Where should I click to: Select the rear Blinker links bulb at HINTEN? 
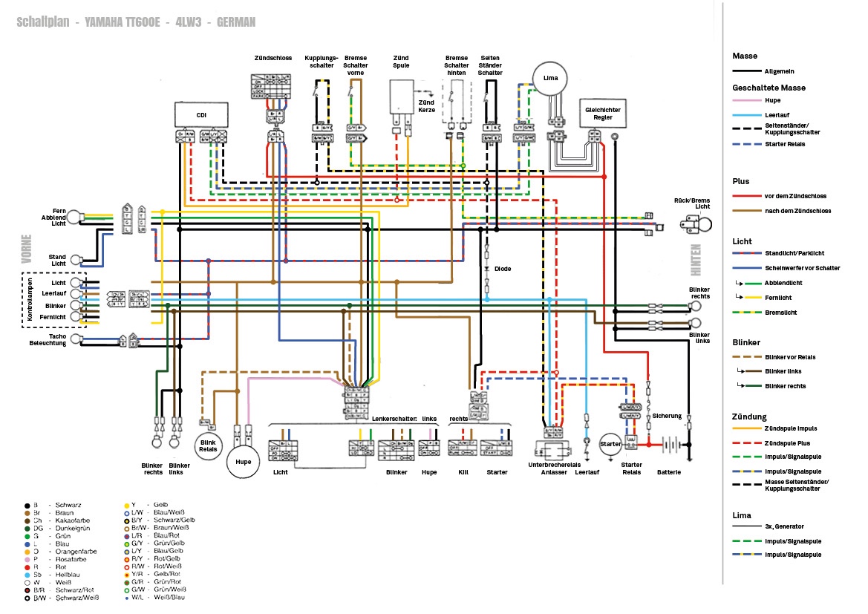[695, 323]
